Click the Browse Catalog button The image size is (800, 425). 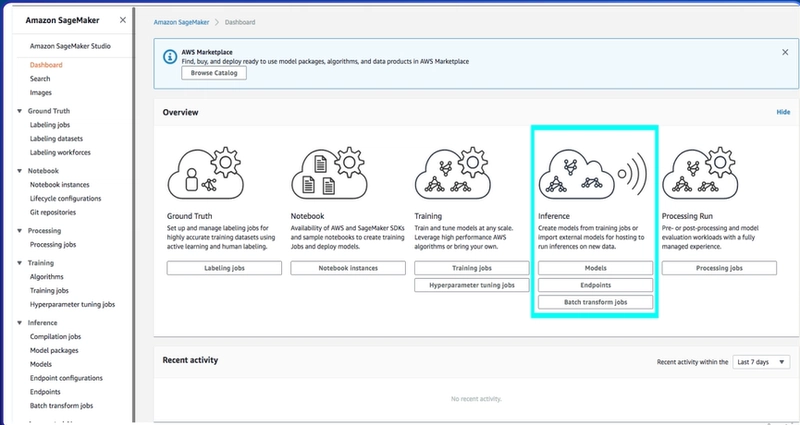pos(214,73)
